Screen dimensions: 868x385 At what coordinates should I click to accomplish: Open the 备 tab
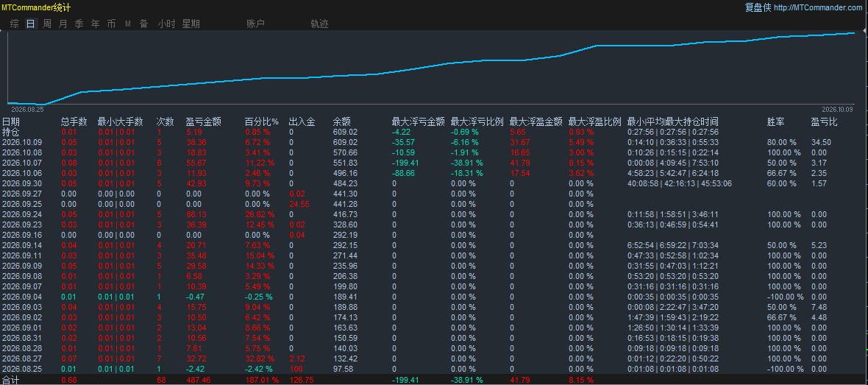(144, 24)
